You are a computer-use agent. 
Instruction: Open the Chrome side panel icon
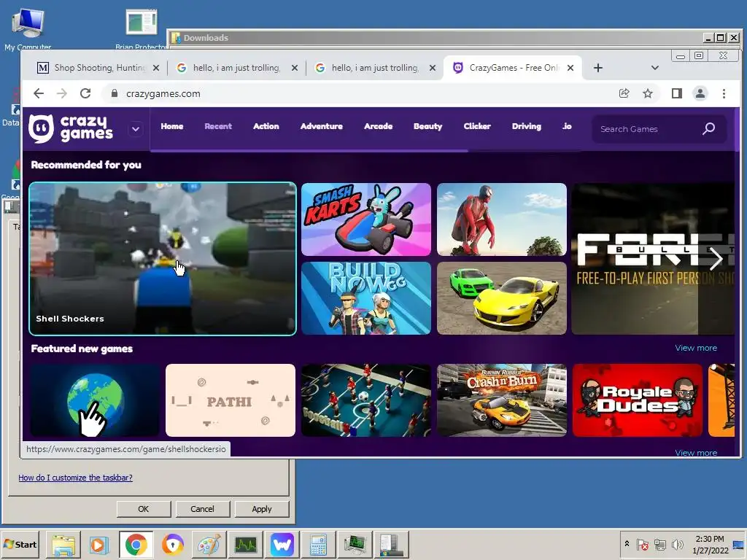tap(676, 93)
